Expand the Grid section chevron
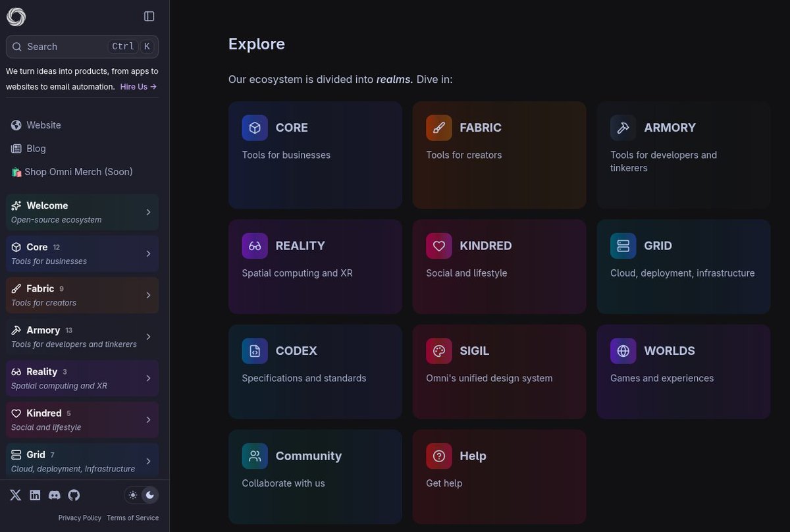Image resolution: width=790 pixels, height=532 pixels. pyautogui.click(x=148, y=461)
